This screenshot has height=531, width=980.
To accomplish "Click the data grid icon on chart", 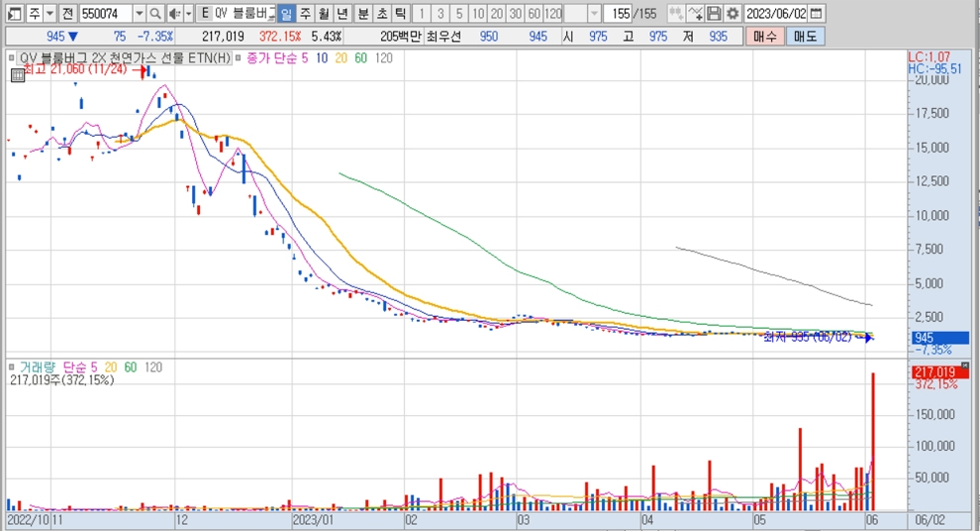I will click(x=17, y=73).
